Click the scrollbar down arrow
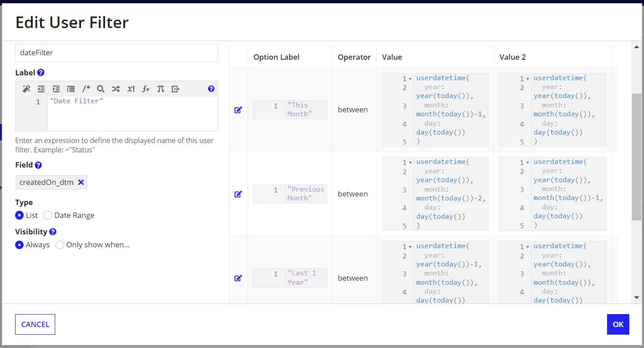The height and width of the screenshot is (348, 644). 636,297
